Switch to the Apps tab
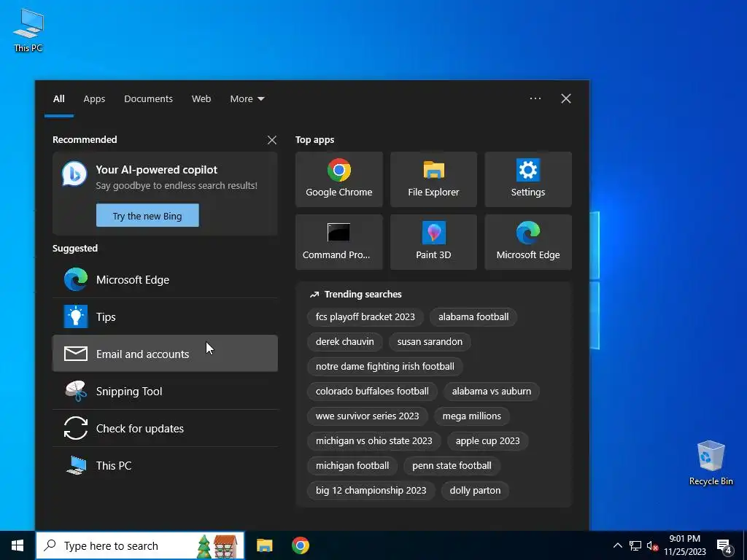The width and height of the screenshot is (747, 560). 94,99
